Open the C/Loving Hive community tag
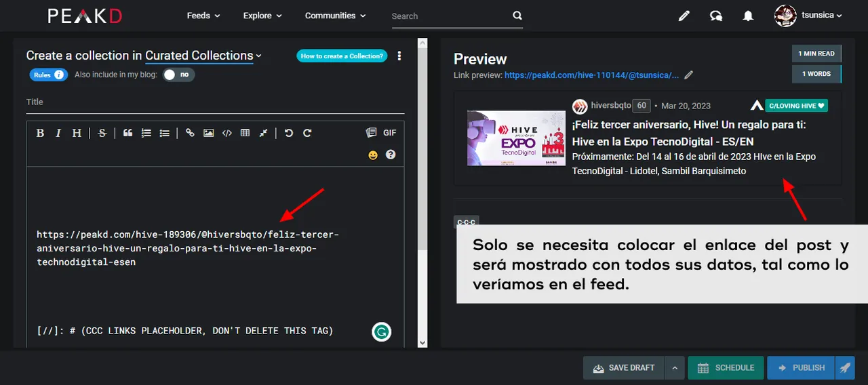Image resolution: width=868 pixels, height=385 pixels. pyautogui.click(x=796, y=106)
